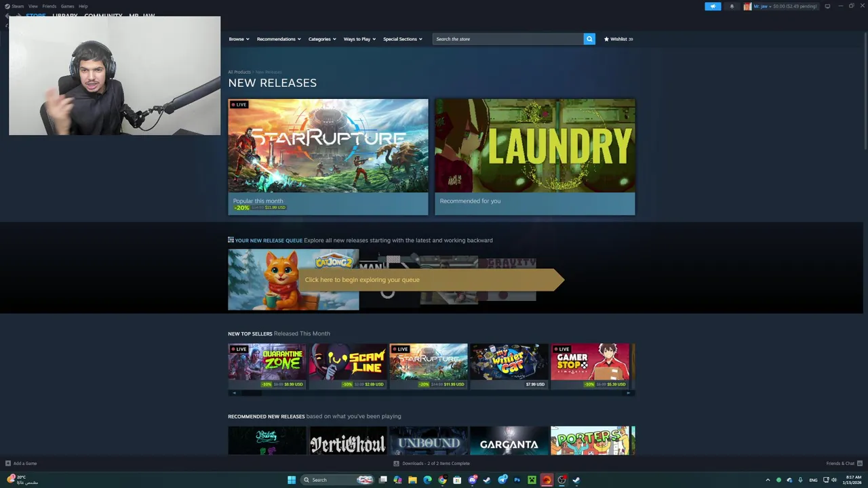This screenshot has height=488, width=868.
Task: Click YOUR NEW RELEASE QUEUE heading link
Action: pos(269,240)
